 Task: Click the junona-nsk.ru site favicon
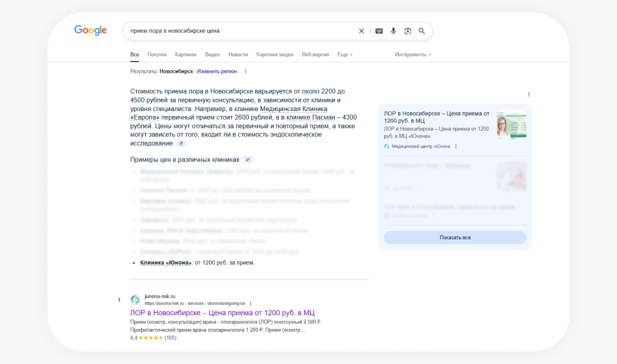tap(135, 299)
